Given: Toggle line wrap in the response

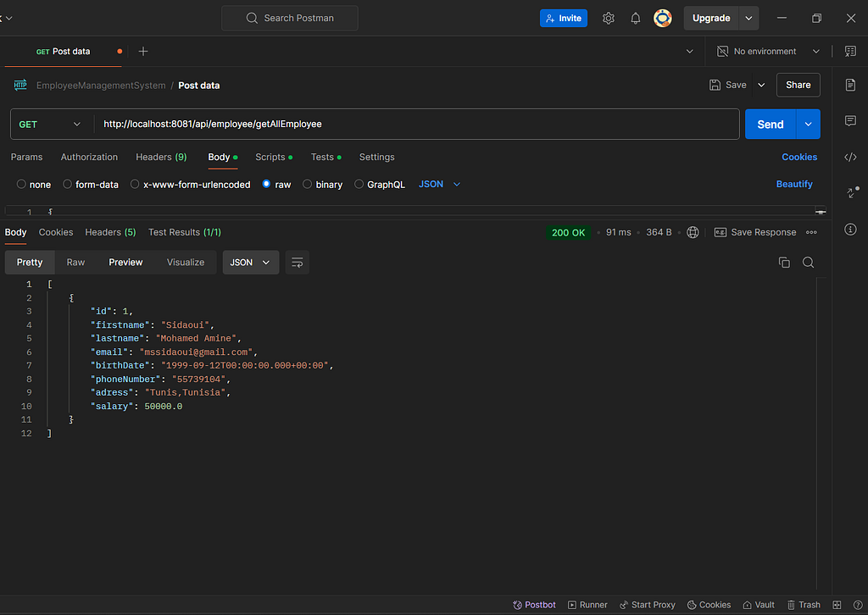Looking at the screenshot, I should [x=298, y=262].
